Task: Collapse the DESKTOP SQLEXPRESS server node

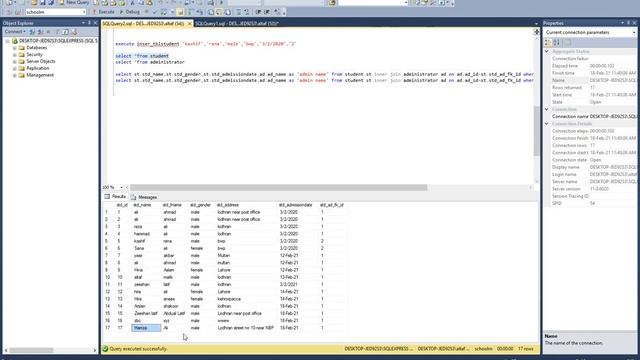Action: tap(7, 41)
